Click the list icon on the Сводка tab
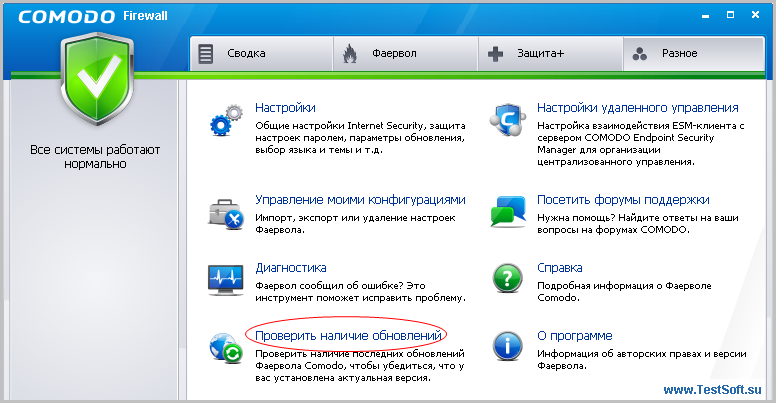Screen dimensions: 776x403 tap(206, 53)
